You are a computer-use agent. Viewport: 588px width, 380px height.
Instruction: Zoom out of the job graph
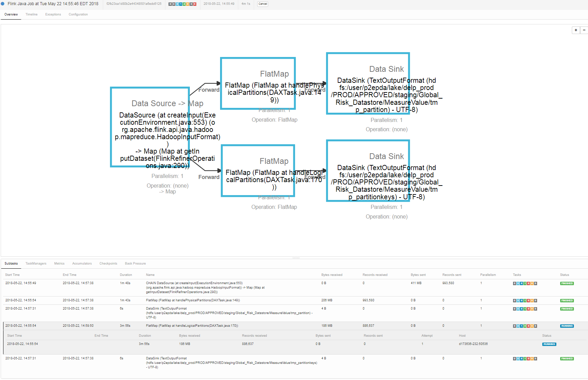pos(584,30)
